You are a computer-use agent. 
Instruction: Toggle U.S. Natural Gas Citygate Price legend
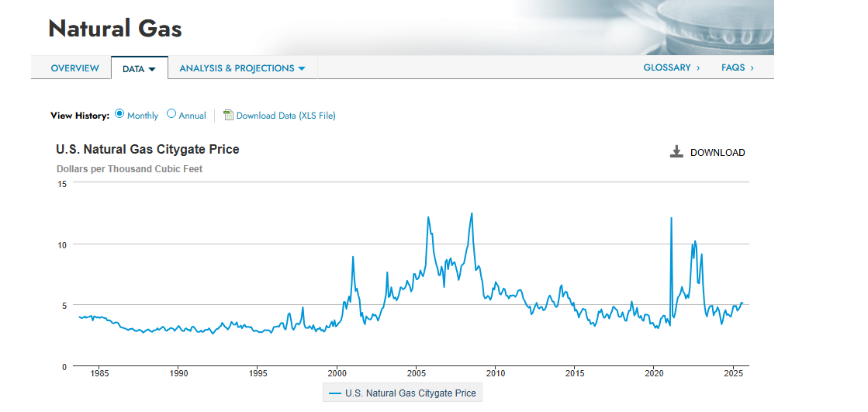coord(403,393)
